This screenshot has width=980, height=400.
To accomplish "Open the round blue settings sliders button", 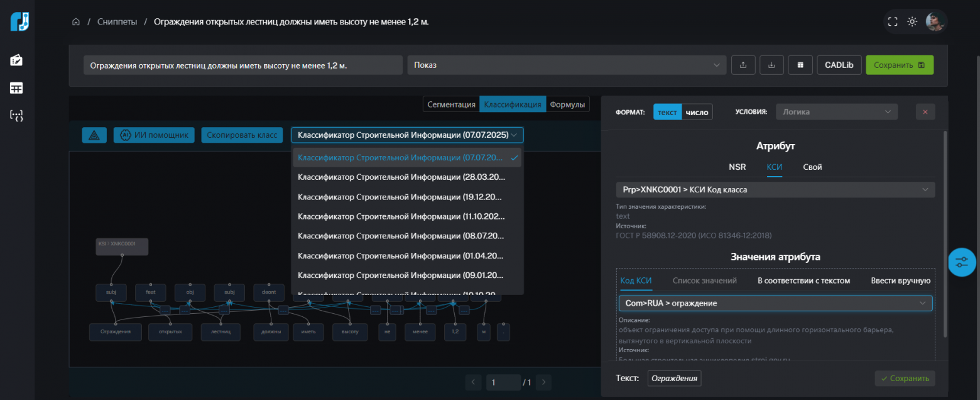I will [961, 262].
